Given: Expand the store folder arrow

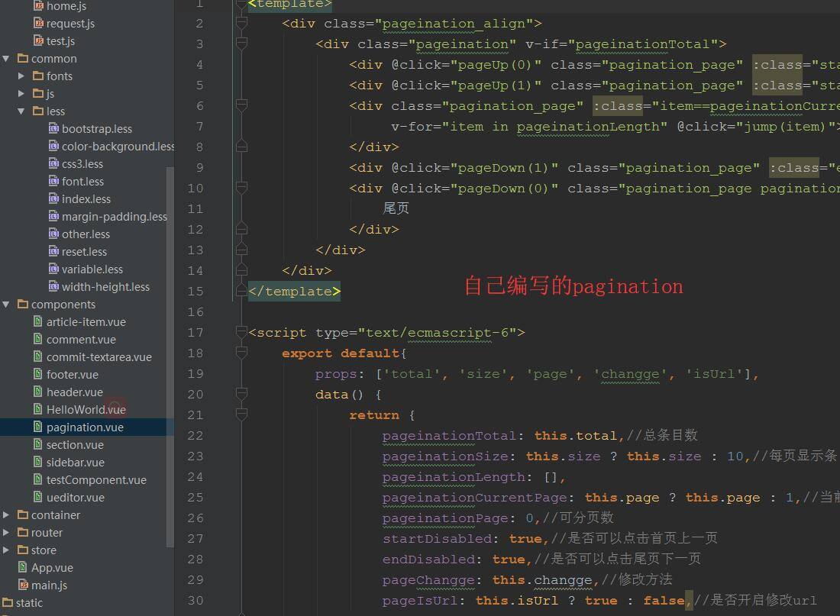Looking at the screenshot, I should [x=7, y=550].
